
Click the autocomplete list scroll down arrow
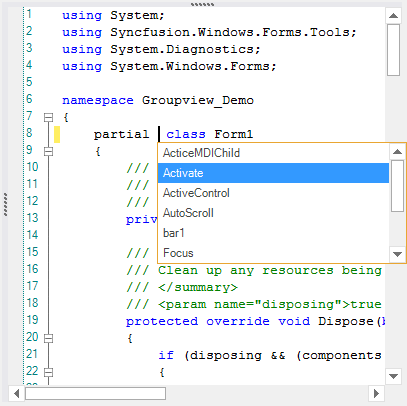[397, 254]
